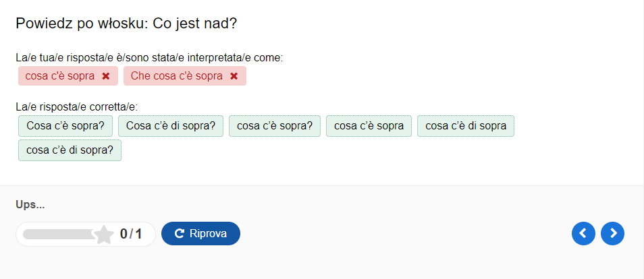Click the "La/e risposta/e corretta/e:" label

[77, 107]
